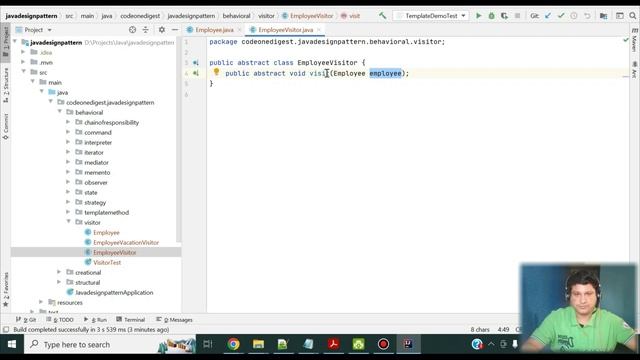
Task: Switch to Employee.java editor tab
Action: pyautogui.click(x=214, y=30)
